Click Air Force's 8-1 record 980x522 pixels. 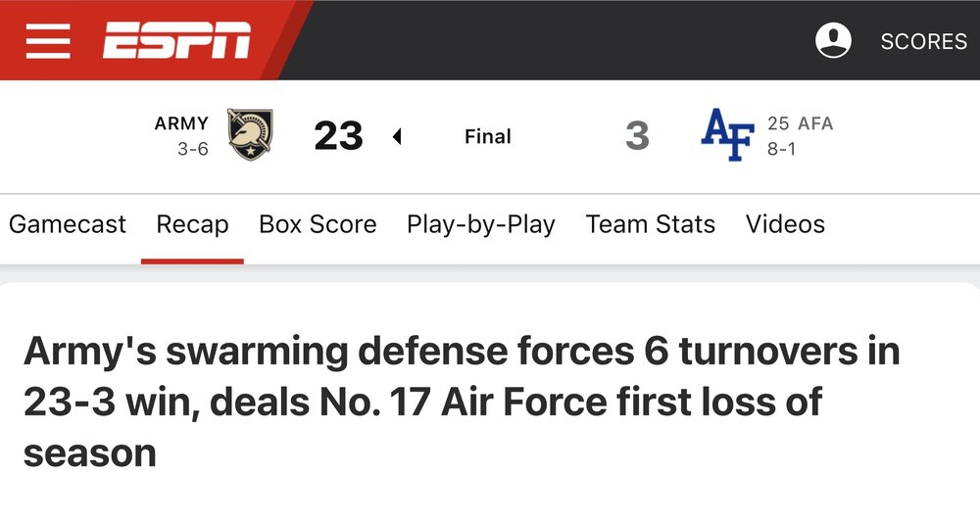[x=781, y=151]
